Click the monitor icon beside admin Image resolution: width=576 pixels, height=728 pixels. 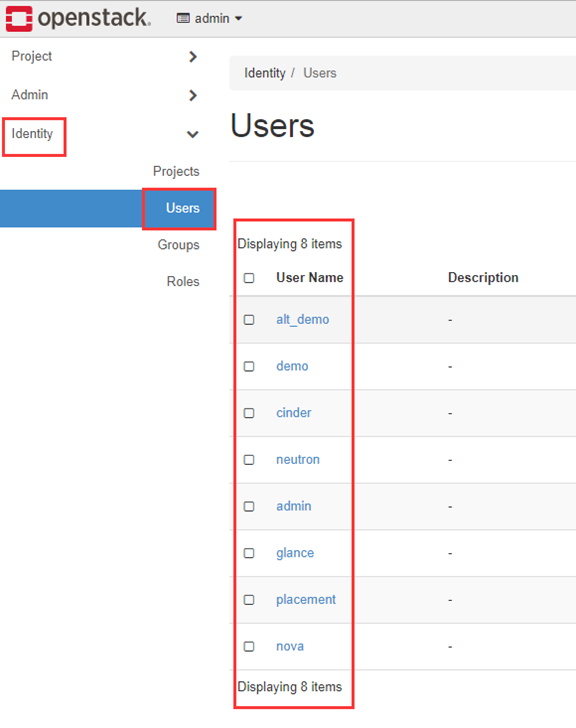pyautogui.click(x=183, y=19)
